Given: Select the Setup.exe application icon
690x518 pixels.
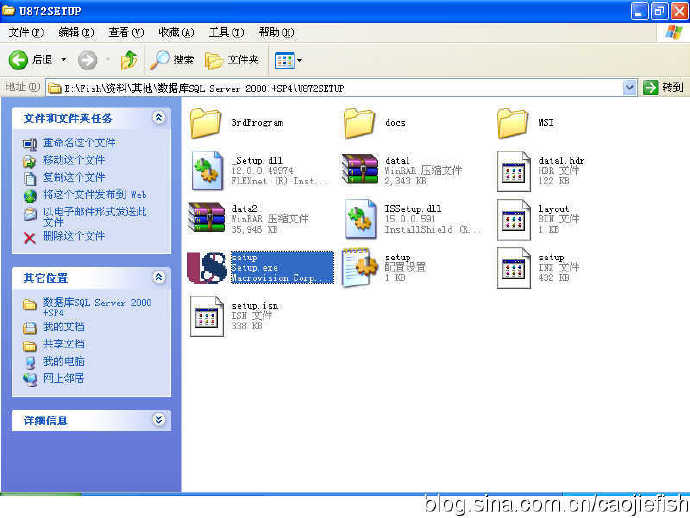Looking at the screenshot, I should point(207,268).
